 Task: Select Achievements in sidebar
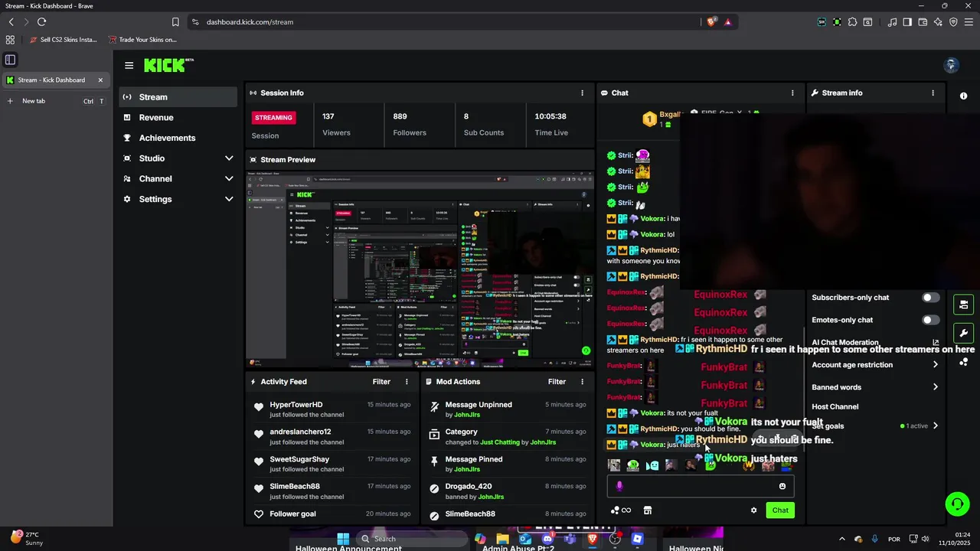pyautogui.click(x=178, y=138)
